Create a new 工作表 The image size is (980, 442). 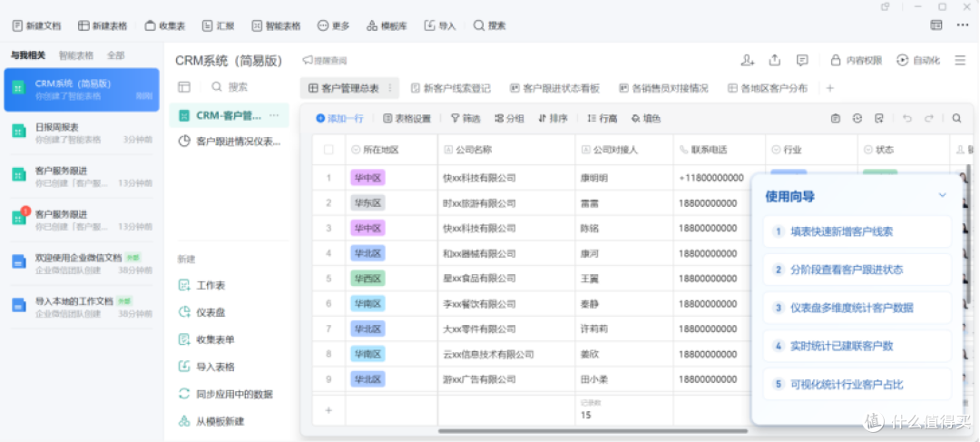click(201, 285)
